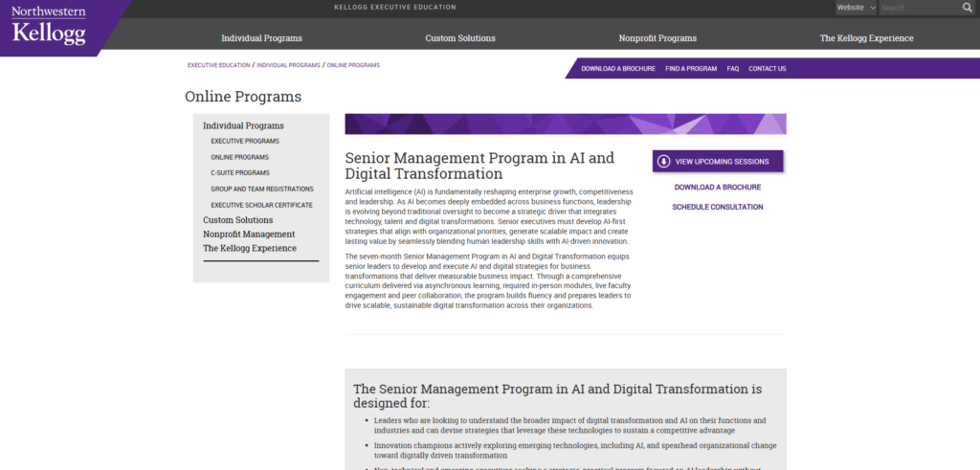Click the search magnifier icon
Viewport: 980px width, 470px height.
coord(967,8)
